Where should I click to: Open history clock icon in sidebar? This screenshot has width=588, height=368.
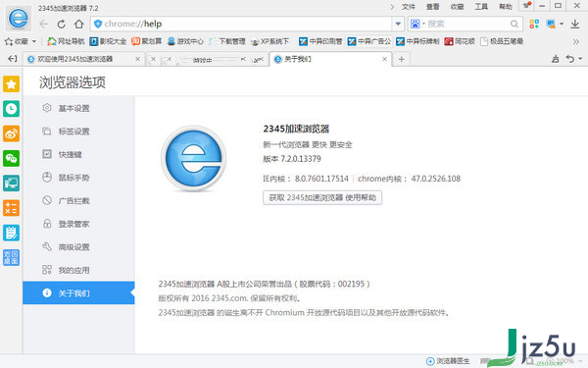pyautogui.click(x=11, y=109)
